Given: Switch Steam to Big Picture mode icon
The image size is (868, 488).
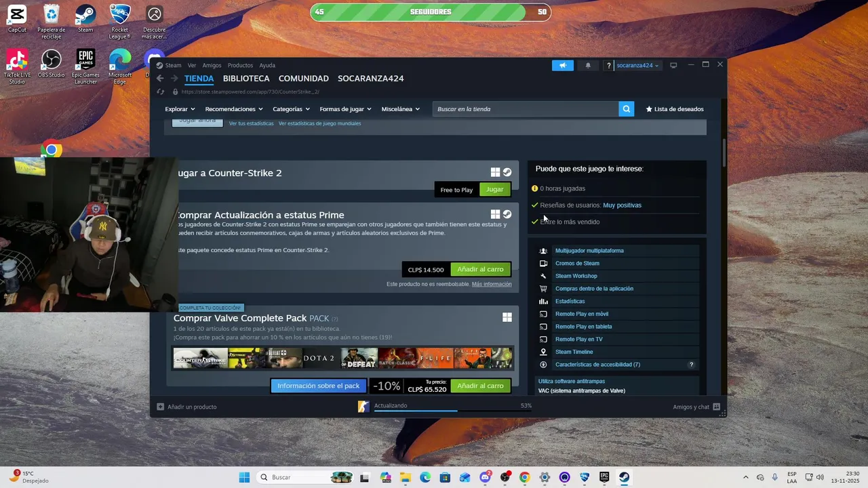Looking at the screenshot, I should (x=673, y=65).
